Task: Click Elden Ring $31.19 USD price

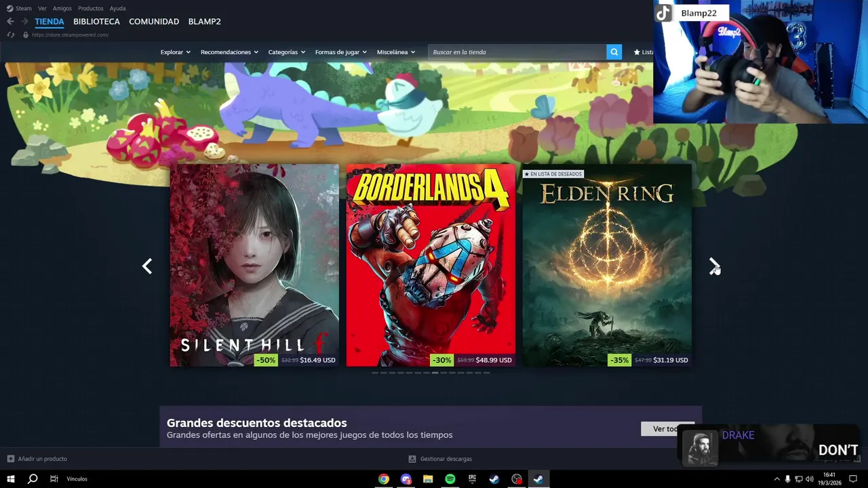Action: click(671, 360)
